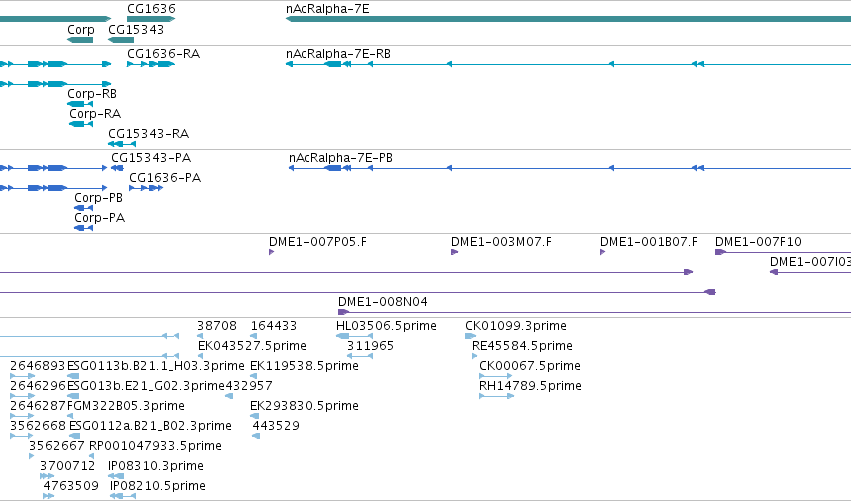
Task: Click the CG15343 gene bar
Action: pos(121,40)
